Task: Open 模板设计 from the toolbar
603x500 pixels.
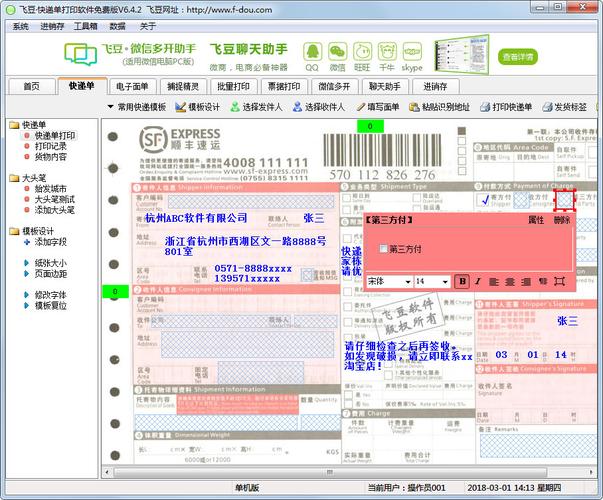Action: click(x=198, y=107)
